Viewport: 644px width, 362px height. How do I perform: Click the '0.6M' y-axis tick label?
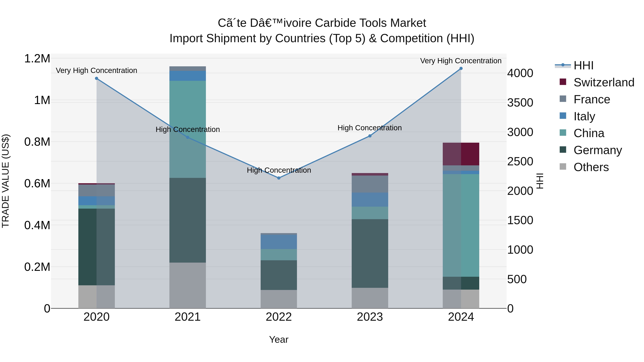coord(37,184)
